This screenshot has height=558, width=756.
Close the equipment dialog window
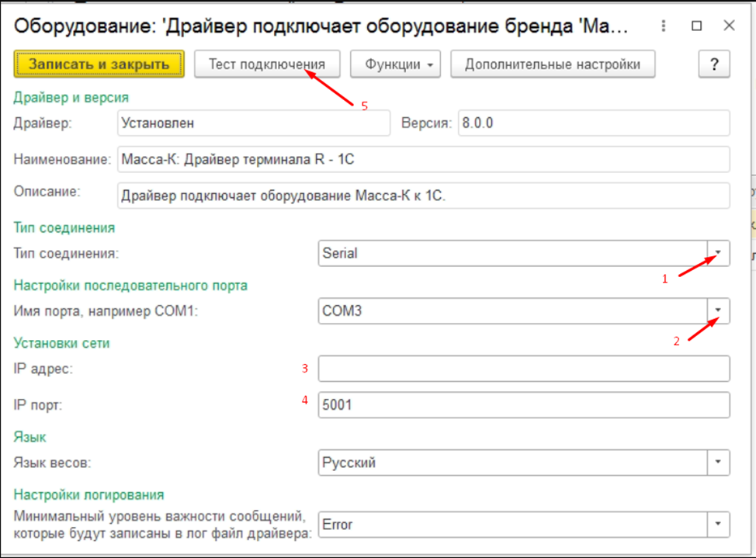pos(729,26)
